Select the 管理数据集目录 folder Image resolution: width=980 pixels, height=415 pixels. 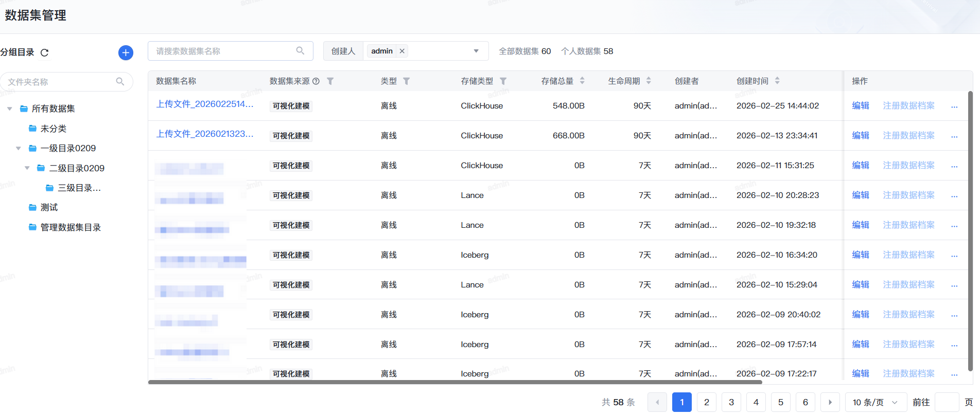tap(71, 227)
